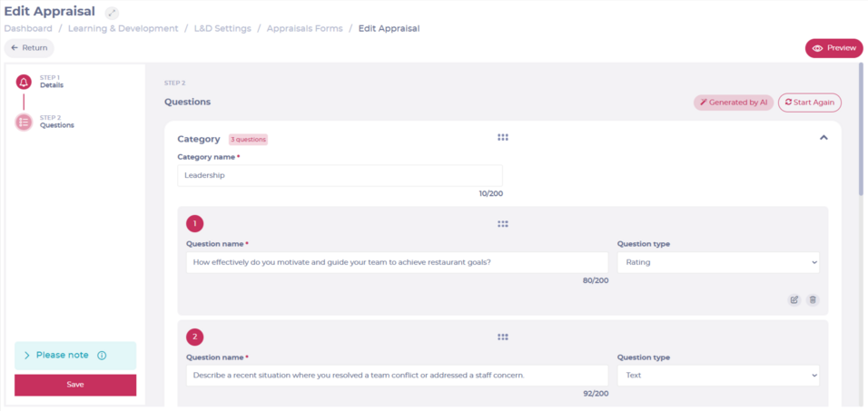This screenshot has width=868, height=411.
Task: Open the Question type dropdown showing Rating
Action: click(717, 263)
